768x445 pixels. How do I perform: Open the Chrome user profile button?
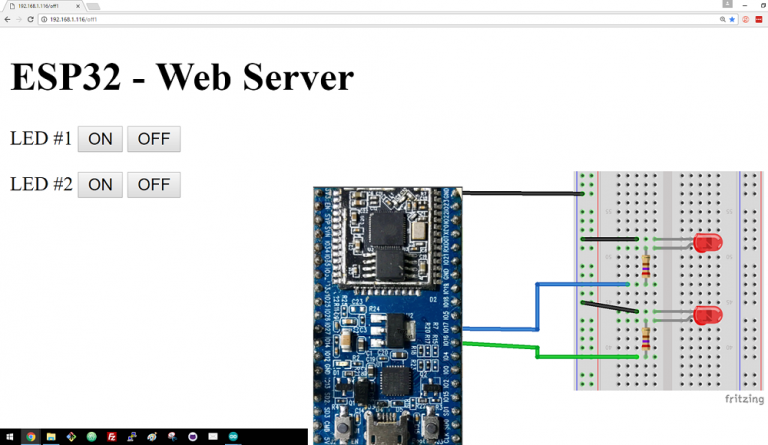tap(727, 4)
